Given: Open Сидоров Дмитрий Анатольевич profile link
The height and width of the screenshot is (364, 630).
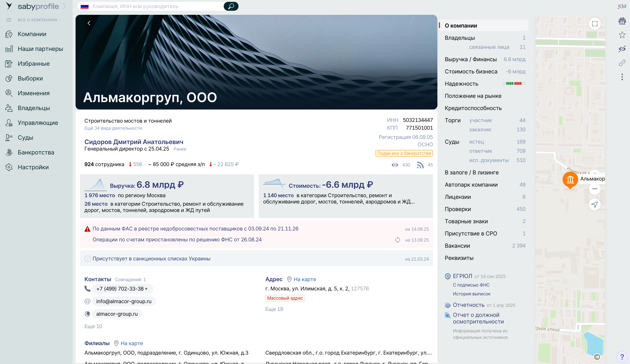Looking at the screenshot, I should click(134, 142).
